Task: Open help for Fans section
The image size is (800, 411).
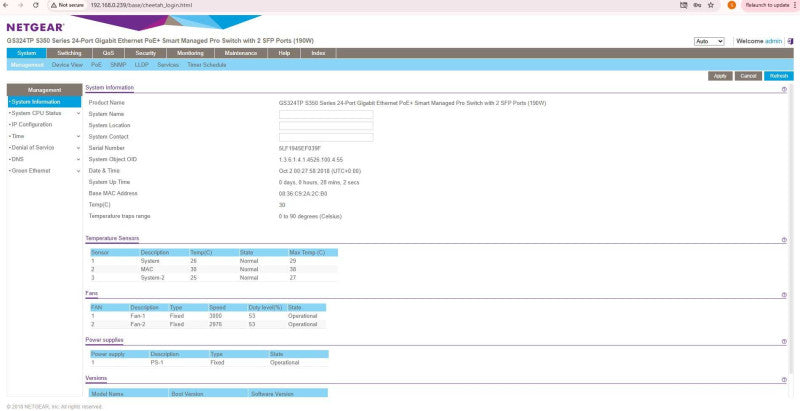Action: [784, 295]
